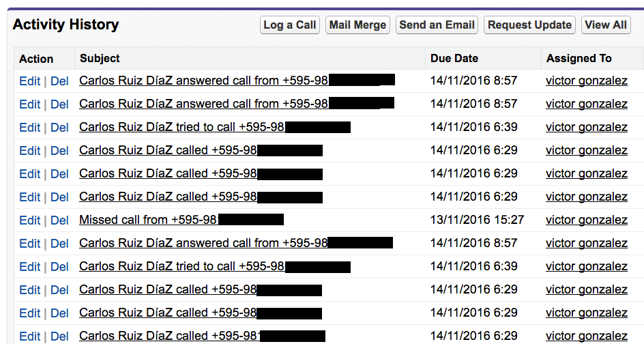The width and height of the screenshot is (644, 344).
Task: Open victor gonzalez in the Missed call row
Action: pos(586,220)
